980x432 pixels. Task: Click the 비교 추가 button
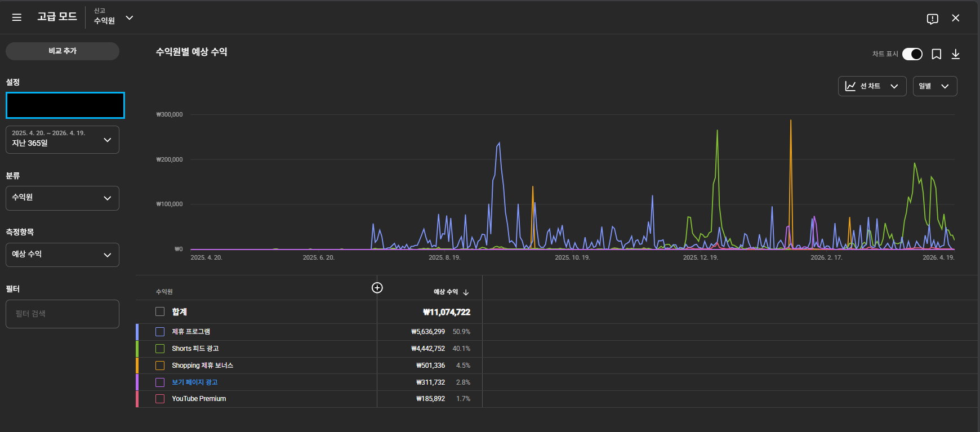point(63,51)
